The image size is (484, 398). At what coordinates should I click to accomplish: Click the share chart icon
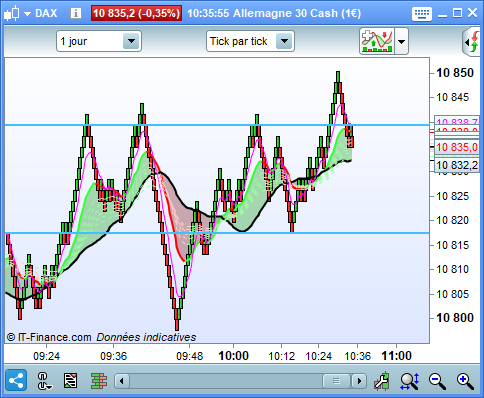[16, 380]
